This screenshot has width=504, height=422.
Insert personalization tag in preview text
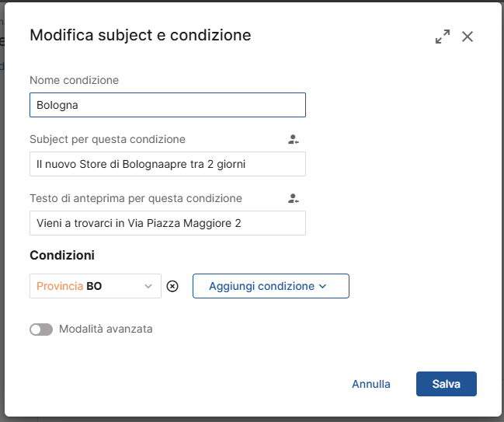point(293,199)
